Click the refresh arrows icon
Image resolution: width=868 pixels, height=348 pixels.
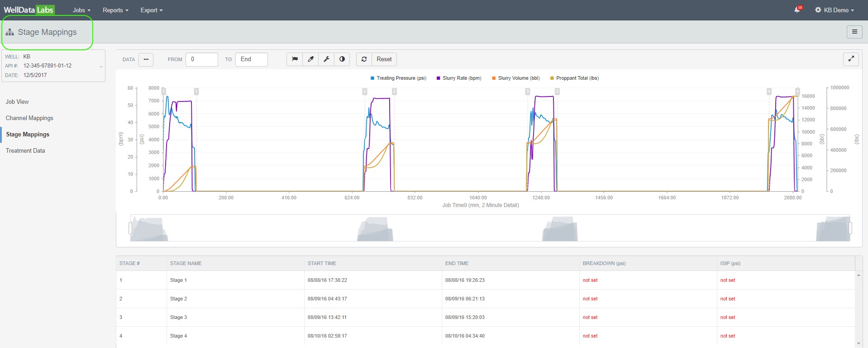pos(364,59)
